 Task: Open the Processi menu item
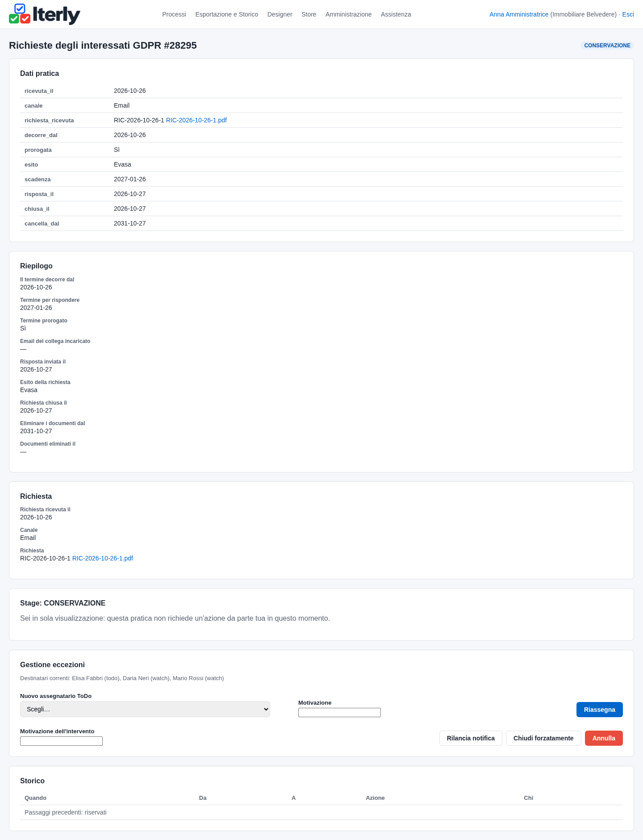coord(174,14)
